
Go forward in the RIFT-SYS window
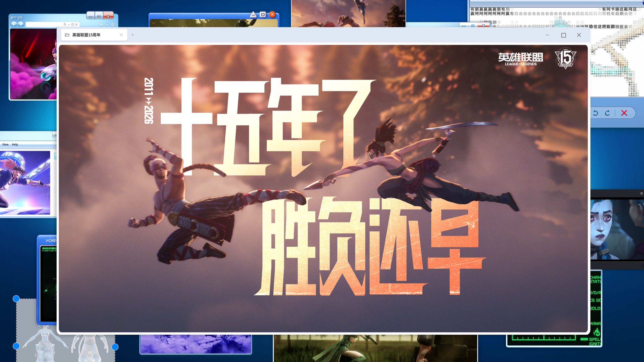[x=21, y=24]
